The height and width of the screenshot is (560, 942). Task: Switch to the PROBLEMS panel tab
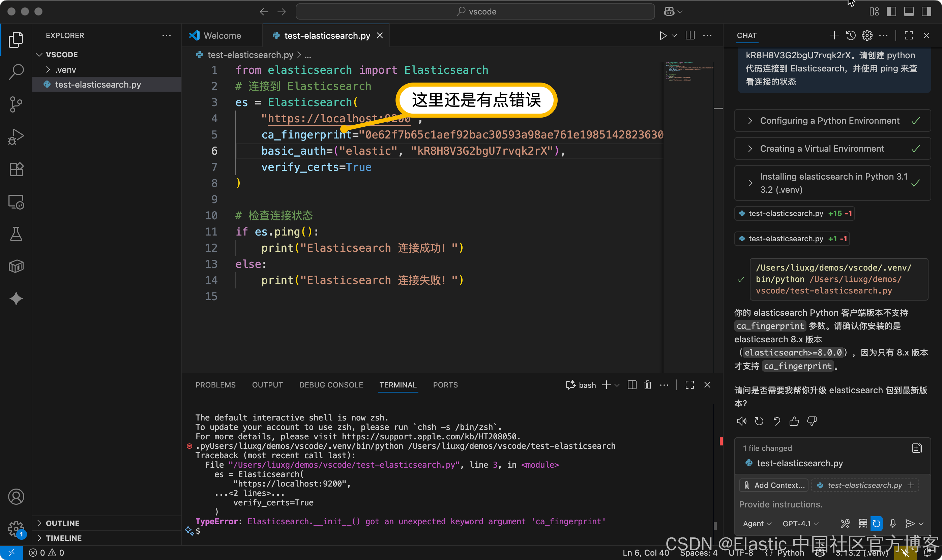pyautogui.click(x=215, y=385)
